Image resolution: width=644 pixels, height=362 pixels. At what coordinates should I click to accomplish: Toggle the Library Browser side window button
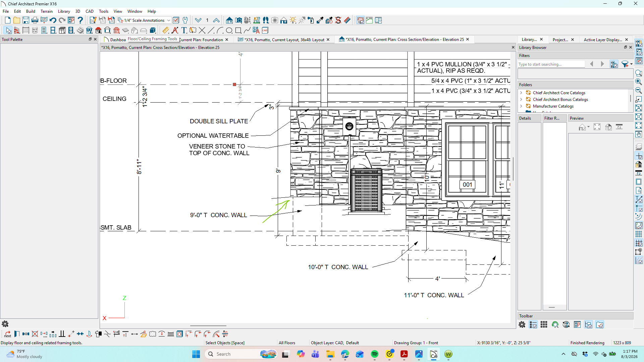coord(639,44)
